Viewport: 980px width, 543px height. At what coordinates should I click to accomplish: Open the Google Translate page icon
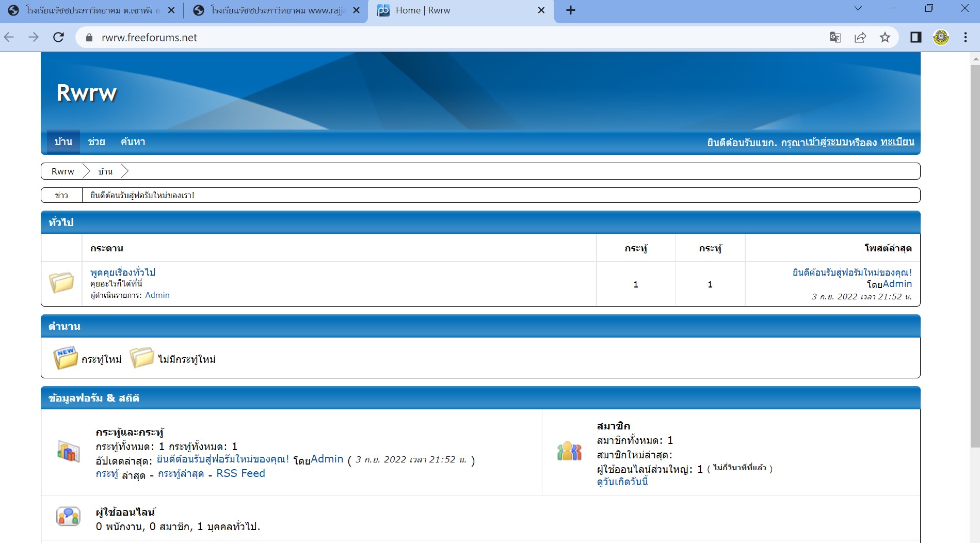(x=835, y=38)
